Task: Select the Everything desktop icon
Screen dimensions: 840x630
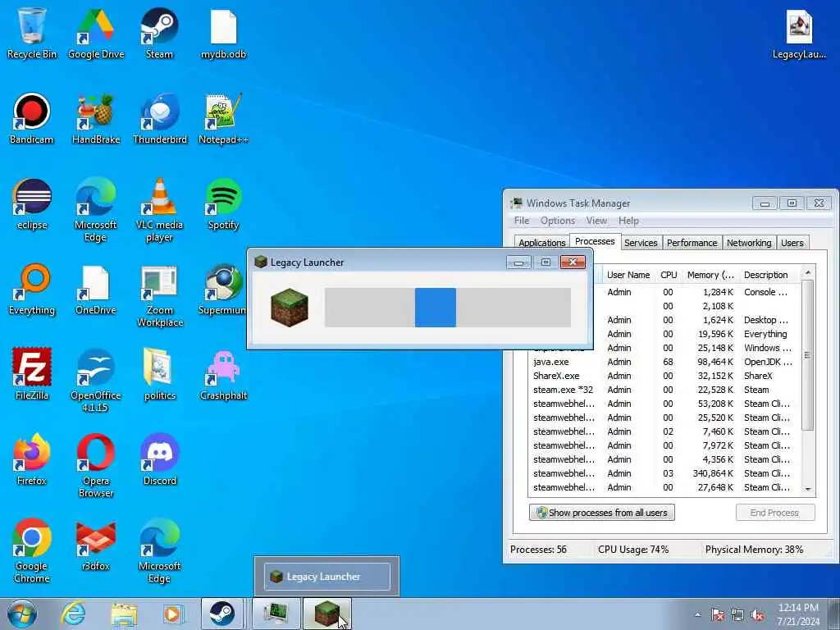Action: [x=32, y=290]
